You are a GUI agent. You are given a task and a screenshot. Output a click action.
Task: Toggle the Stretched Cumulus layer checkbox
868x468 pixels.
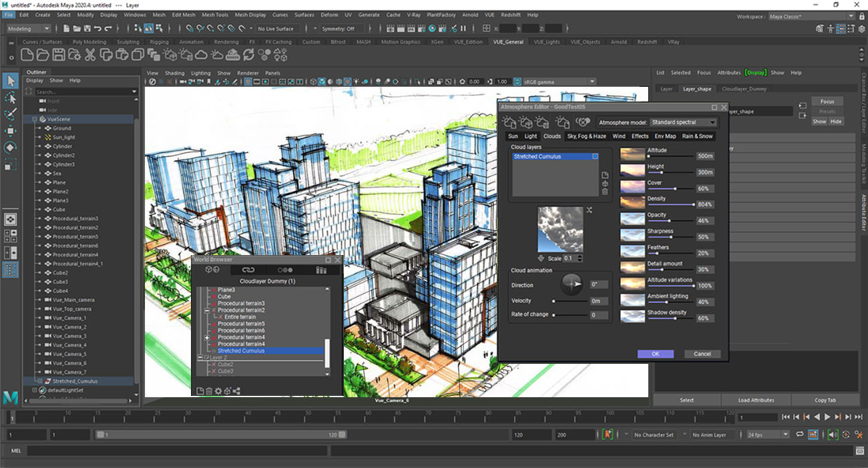[595, 156]
